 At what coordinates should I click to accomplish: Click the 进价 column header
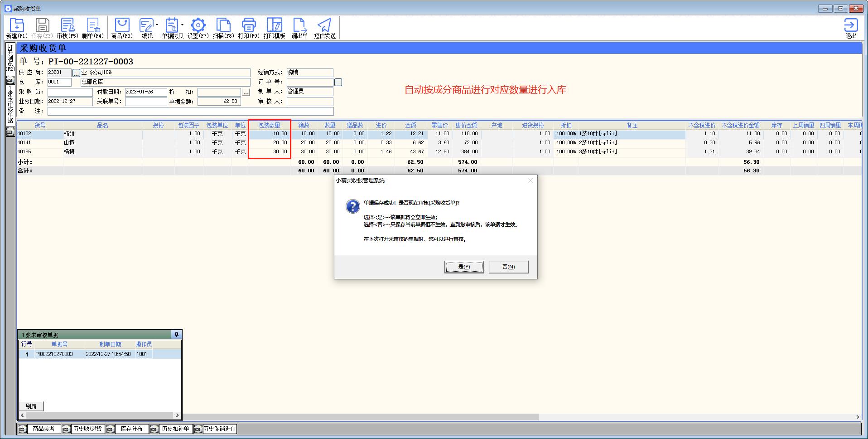click(381, 125)
